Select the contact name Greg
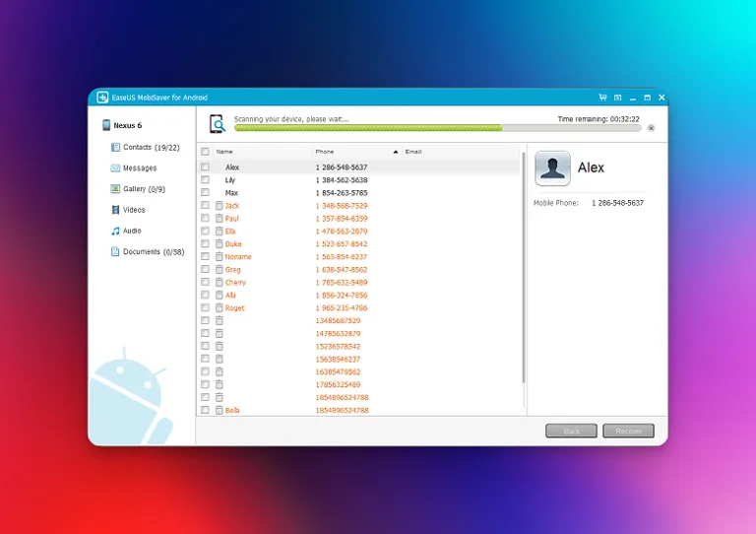This screenshot has height=534, width=756. pos(232,270)
